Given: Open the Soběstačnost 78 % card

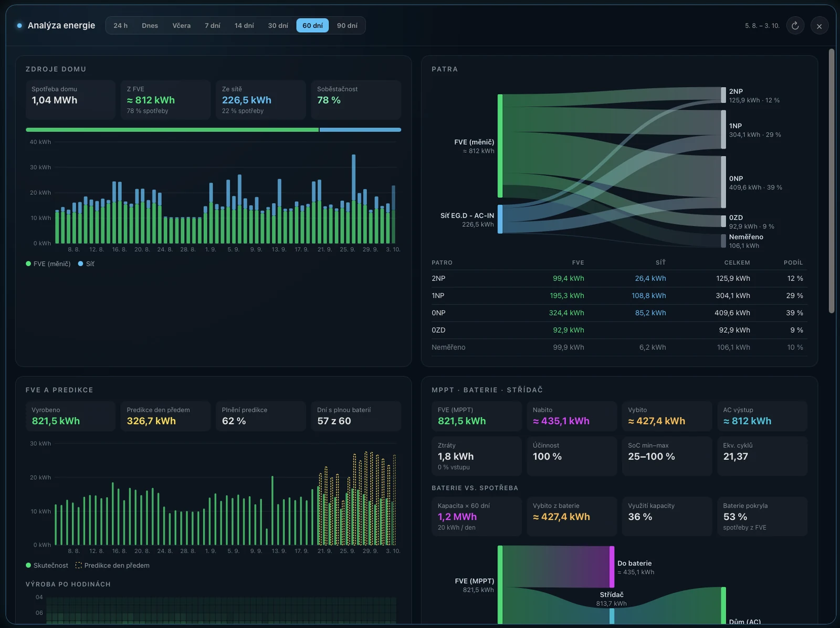Looking at the screenshot, I should click(x=356, y=100).
